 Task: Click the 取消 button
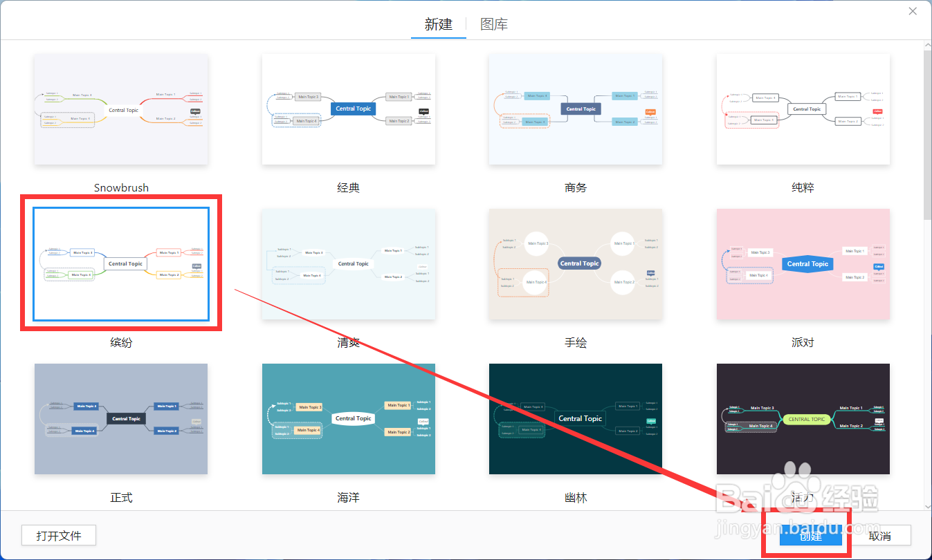[880, 535]
